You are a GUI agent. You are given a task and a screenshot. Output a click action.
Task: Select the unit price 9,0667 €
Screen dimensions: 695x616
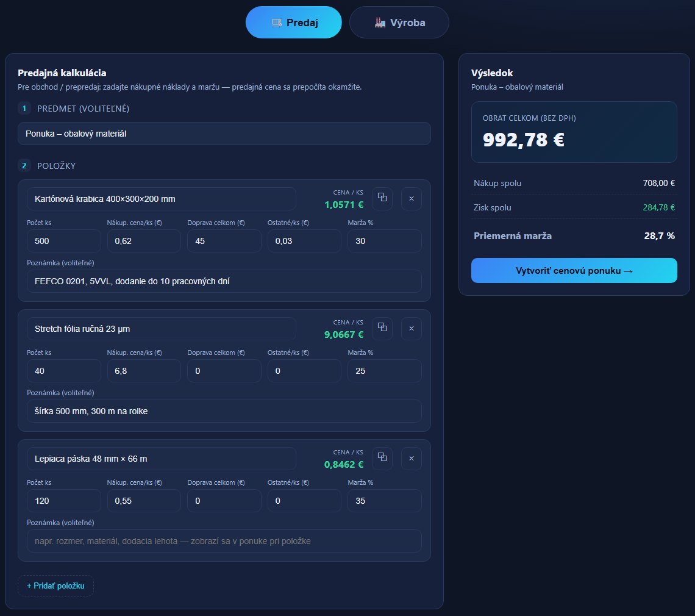click(x=343, y=335)
